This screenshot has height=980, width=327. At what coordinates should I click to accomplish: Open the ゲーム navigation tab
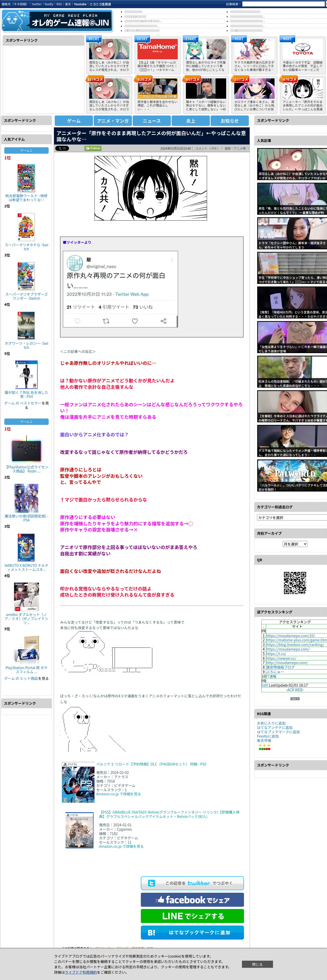coord(74,121)
